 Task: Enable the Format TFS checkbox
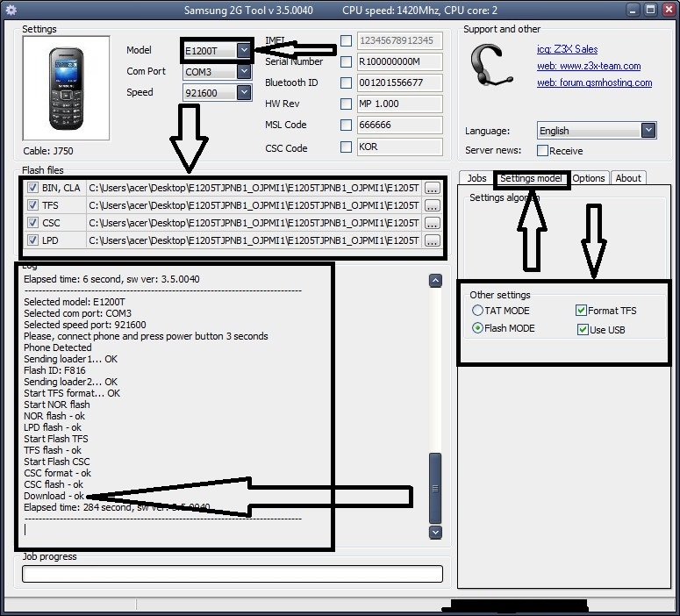coord(581,311)
